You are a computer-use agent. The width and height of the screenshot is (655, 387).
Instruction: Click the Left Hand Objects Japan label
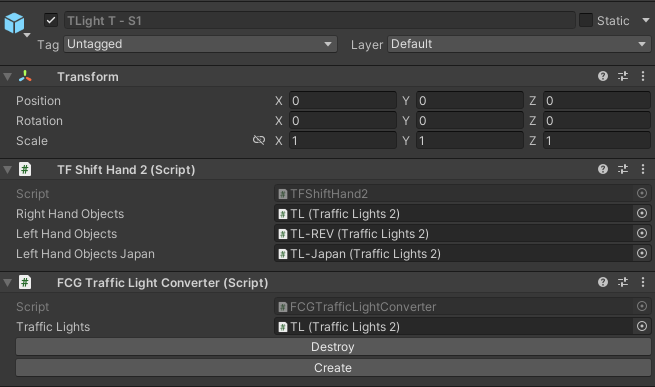click(85, 254)
